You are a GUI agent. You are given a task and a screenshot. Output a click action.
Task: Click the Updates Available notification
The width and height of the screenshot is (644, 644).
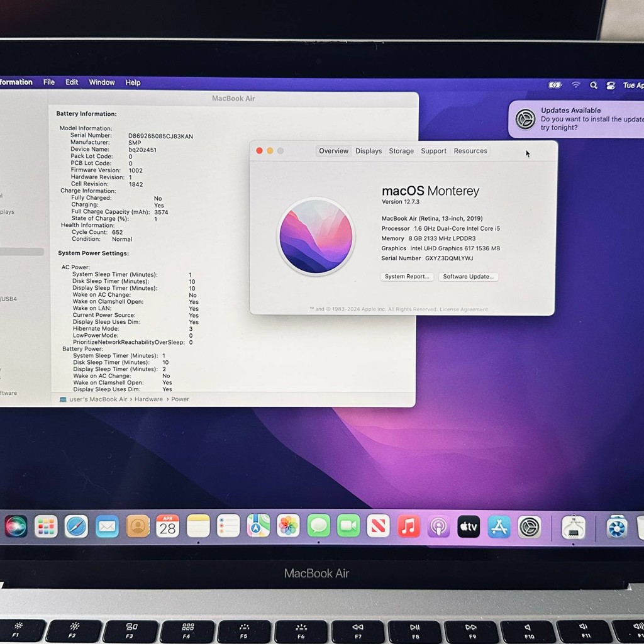tap(577, 119)
